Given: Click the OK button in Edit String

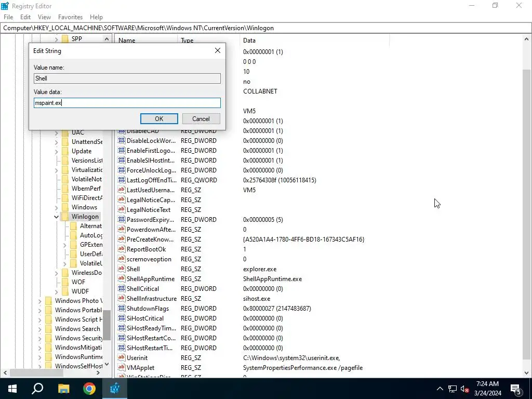Looking at the screenshot, I should [x=159, y=119].
